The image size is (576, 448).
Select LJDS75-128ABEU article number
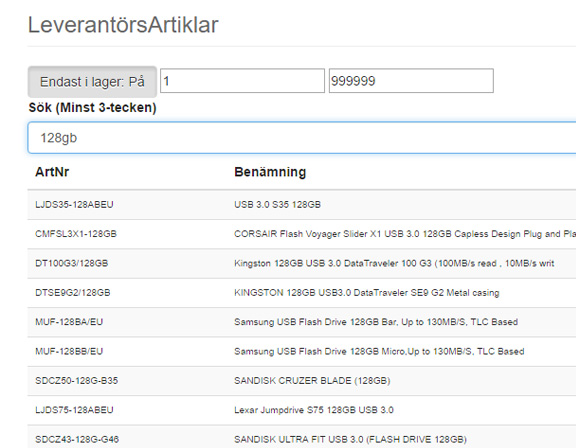click(x=74, y=410)
